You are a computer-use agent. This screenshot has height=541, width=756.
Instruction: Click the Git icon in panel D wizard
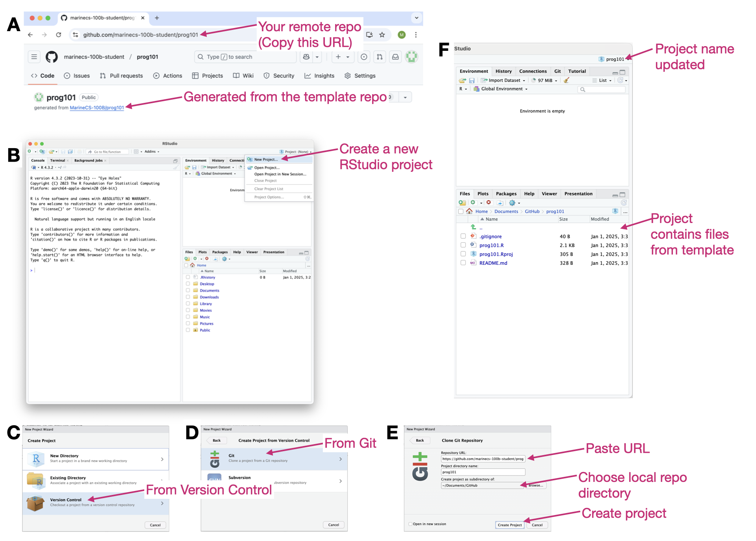[215, 459]
